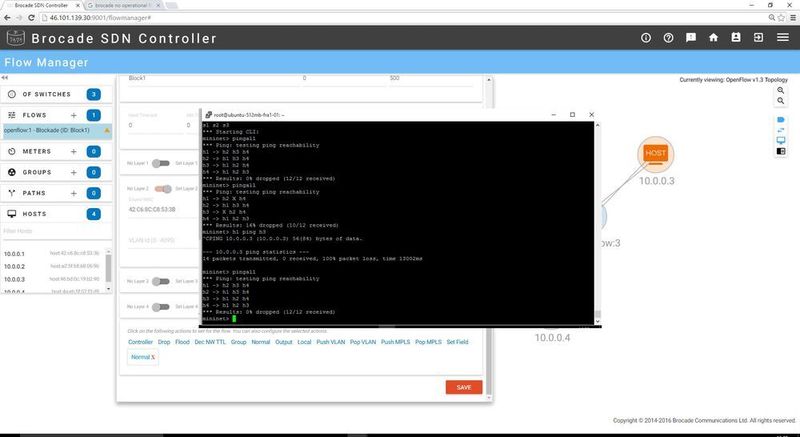
Task: Select flow openflow:1 - Blockade Block1
Action: tap(57, 131)
